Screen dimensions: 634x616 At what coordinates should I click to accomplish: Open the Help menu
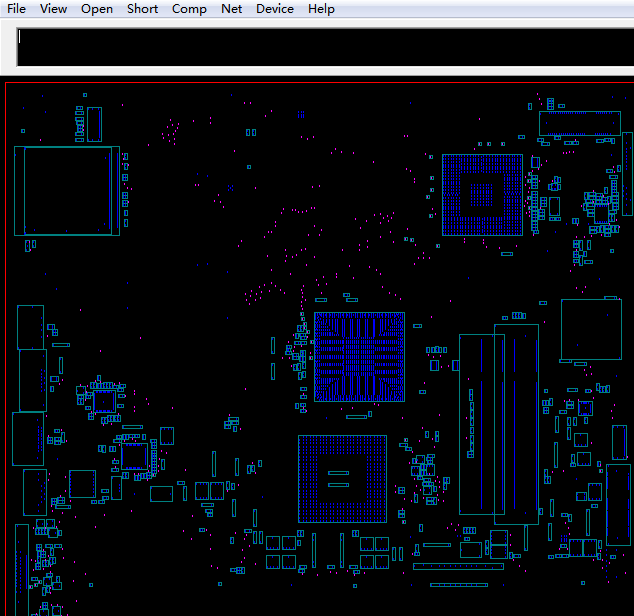321,8
